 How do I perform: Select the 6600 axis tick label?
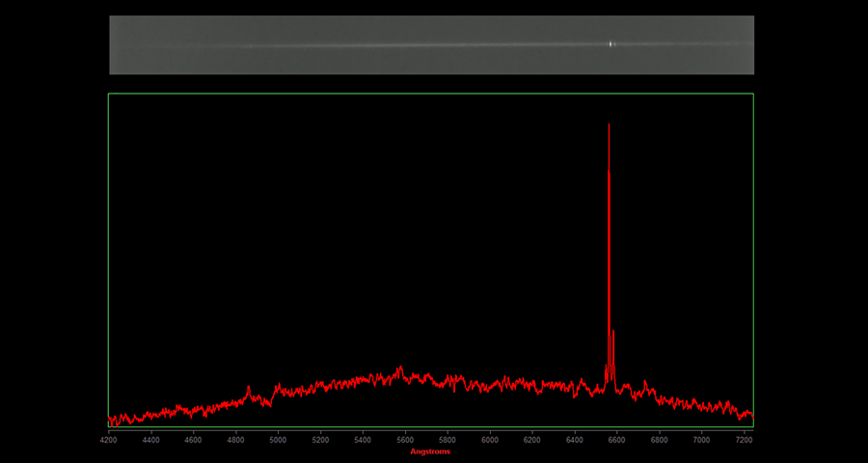[617, 440]
